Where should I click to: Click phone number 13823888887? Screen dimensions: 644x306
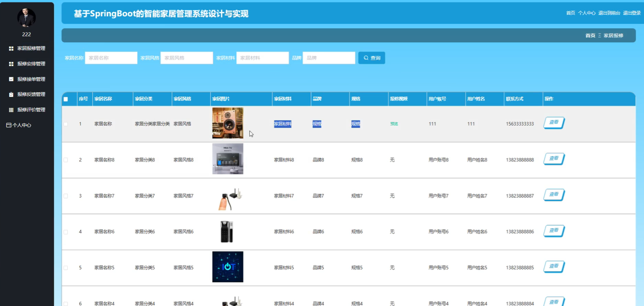(520, 196)
